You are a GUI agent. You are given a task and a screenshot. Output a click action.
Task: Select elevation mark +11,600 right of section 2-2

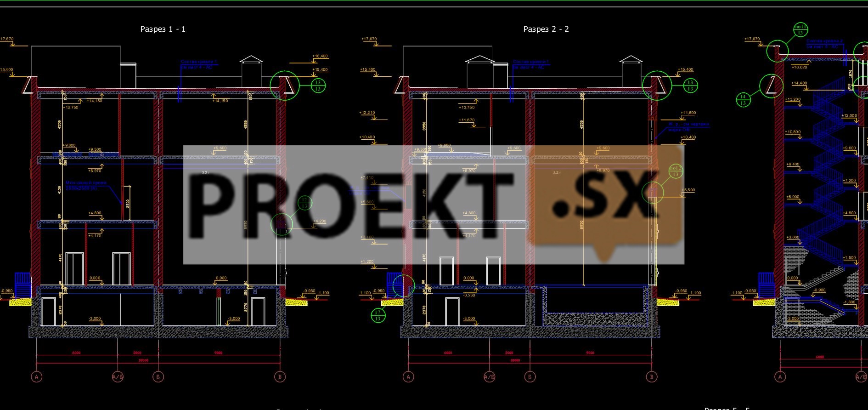(x=688, y=113)
